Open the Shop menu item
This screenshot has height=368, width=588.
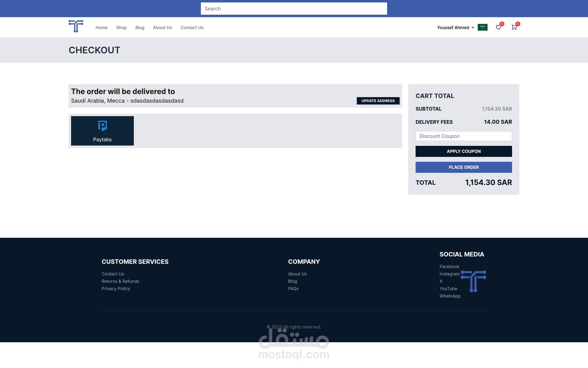tap(121, 28)
